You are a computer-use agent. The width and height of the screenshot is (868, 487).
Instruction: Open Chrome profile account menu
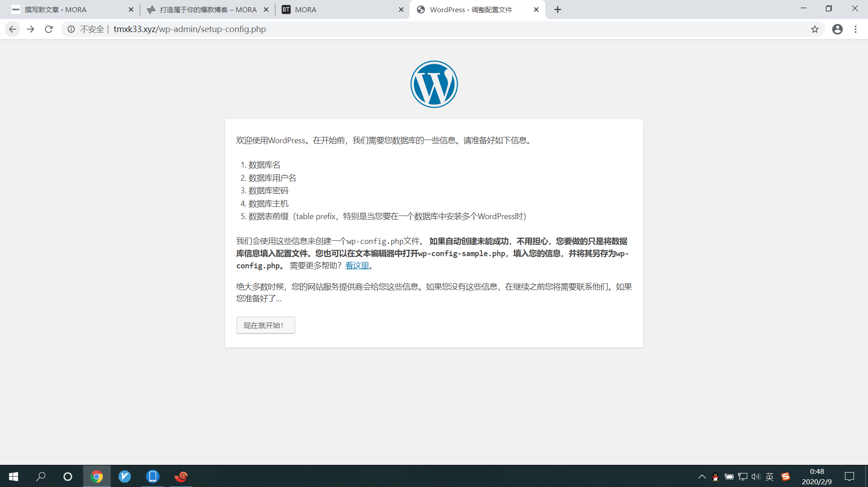click(x=837, y=29)
